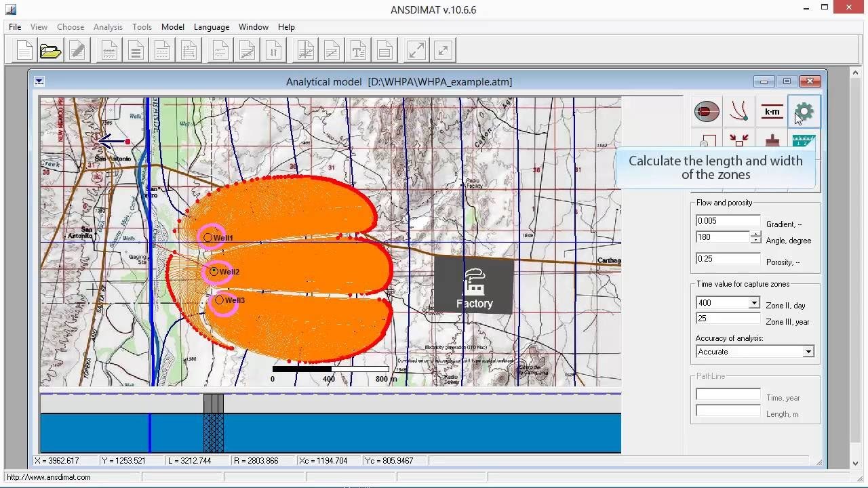Click the Angle field showing 180
Screen dimensions: 868x488
click(723, 237)
